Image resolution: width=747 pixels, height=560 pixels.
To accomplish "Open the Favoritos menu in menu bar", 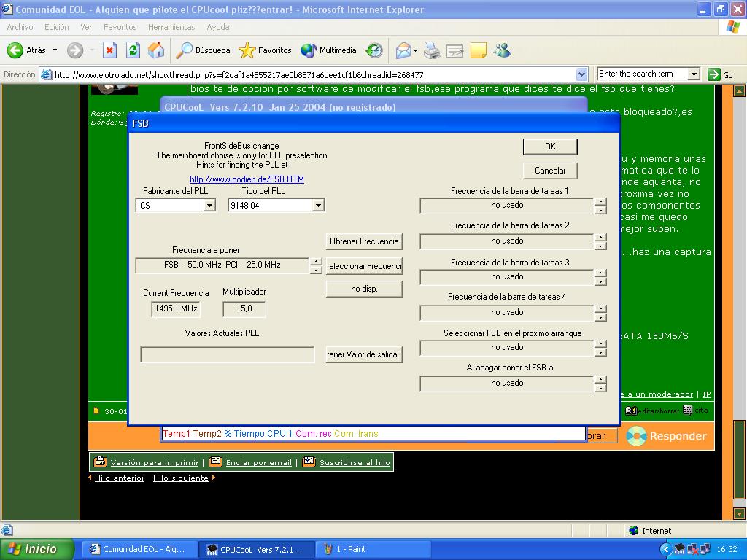I will coord(120,27).
